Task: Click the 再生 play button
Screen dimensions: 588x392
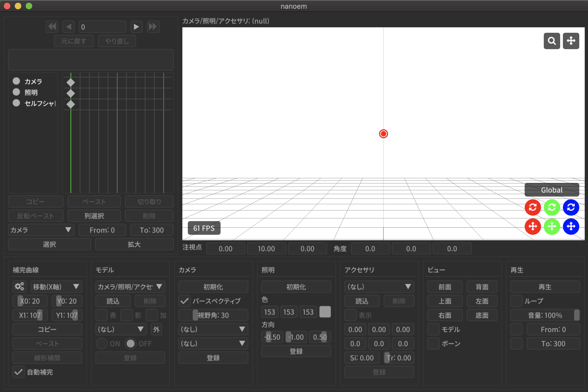Action: click(x=545, y=287)
